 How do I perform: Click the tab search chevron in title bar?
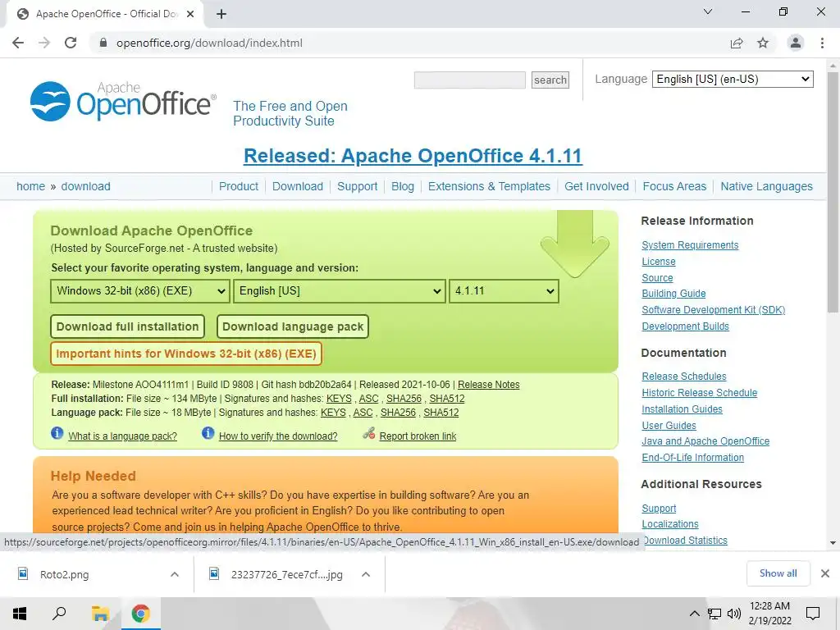click(x=708, y=11)
